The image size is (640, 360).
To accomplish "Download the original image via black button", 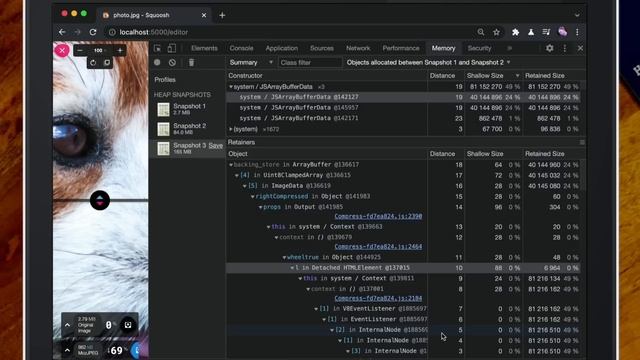I will click(128, 325).
